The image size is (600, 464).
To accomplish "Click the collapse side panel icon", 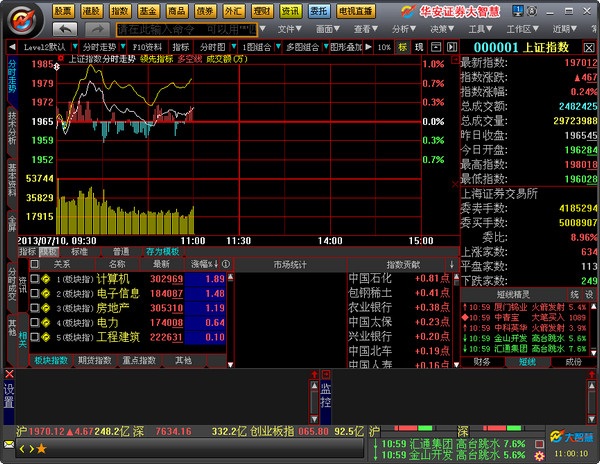I will [452, 47].
